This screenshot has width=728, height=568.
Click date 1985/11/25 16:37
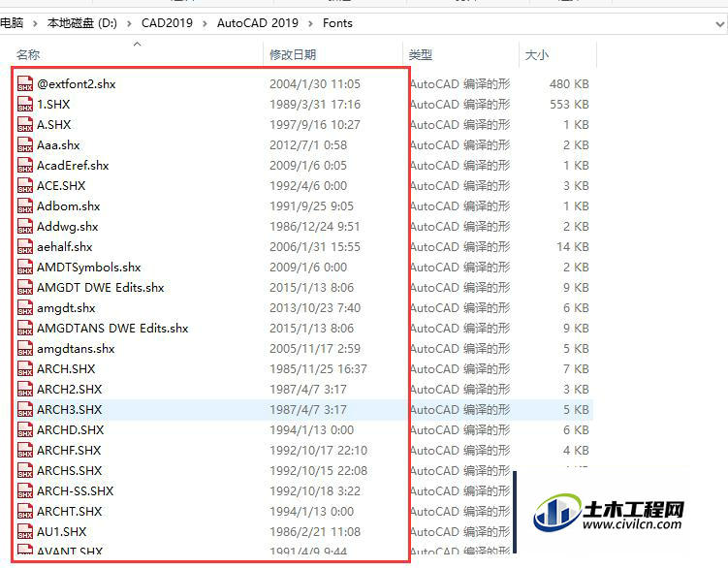tap(318, 368)
